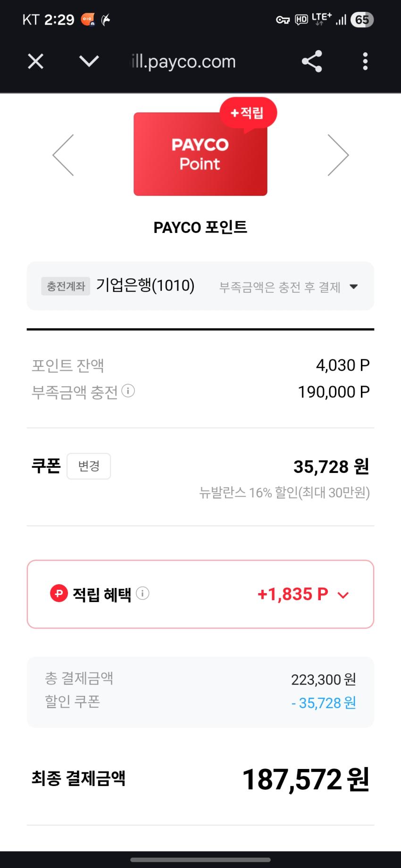This screenshot has width=401, height=868.
Task: Tap the 부족금액은 충전 후 결제 option
Action: (280, 287)
